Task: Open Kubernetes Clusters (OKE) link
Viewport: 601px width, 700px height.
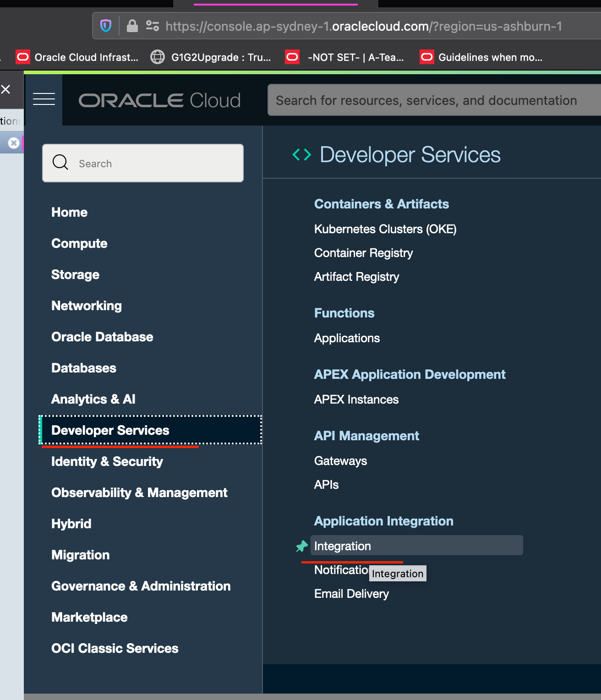Action: point(385,229)
